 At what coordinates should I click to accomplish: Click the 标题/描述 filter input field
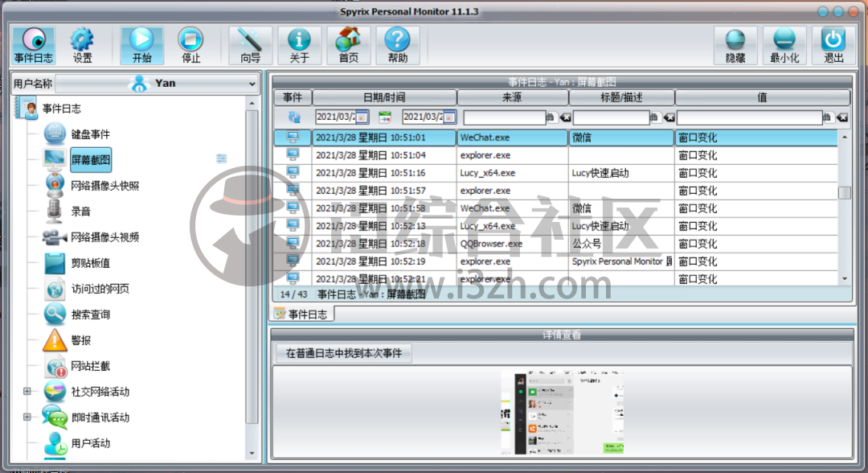tap(611, 117)
